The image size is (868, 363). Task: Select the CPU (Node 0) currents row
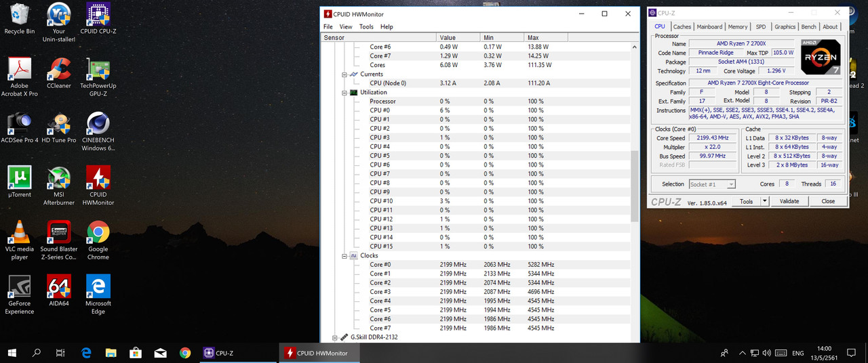point(475,83)
